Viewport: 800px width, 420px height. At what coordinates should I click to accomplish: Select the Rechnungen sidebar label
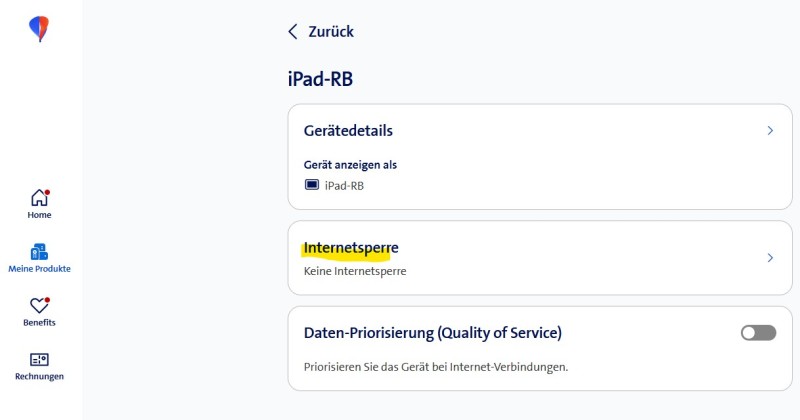[x=39, y=377]
